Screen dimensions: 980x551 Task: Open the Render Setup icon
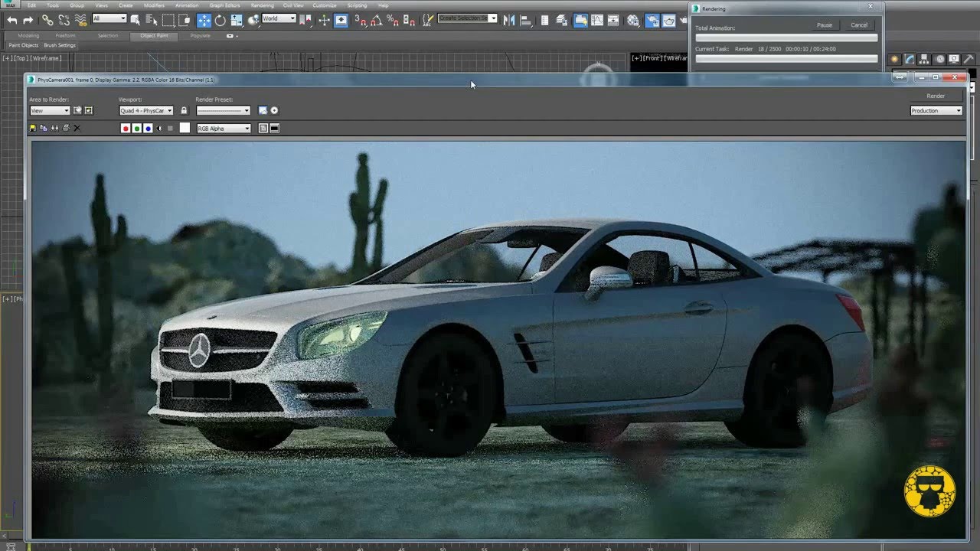coord(652,20)
